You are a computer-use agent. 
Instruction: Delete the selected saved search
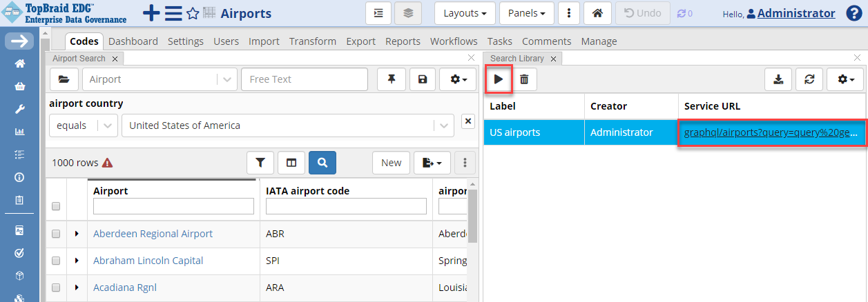click(x=524, y=80)
